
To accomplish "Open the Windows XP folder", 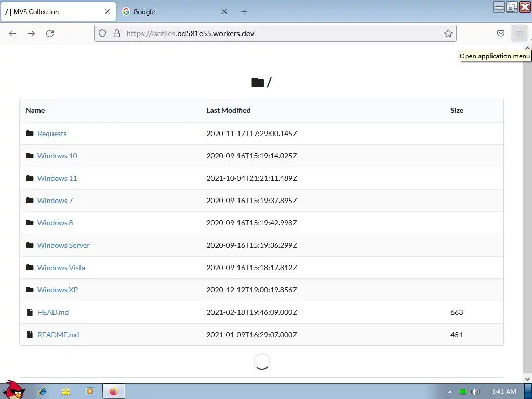I will tap(58, 290).
